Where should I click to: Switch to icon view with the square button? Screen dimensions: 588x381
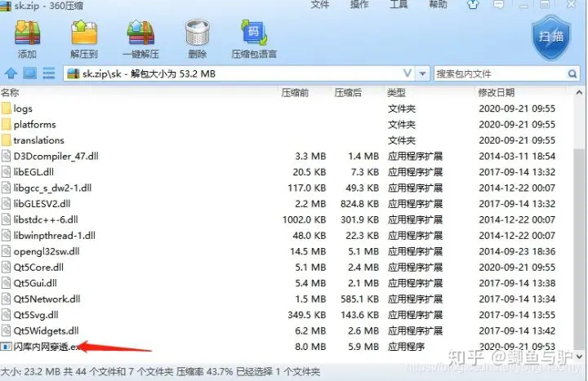click(x=30, y=73)
